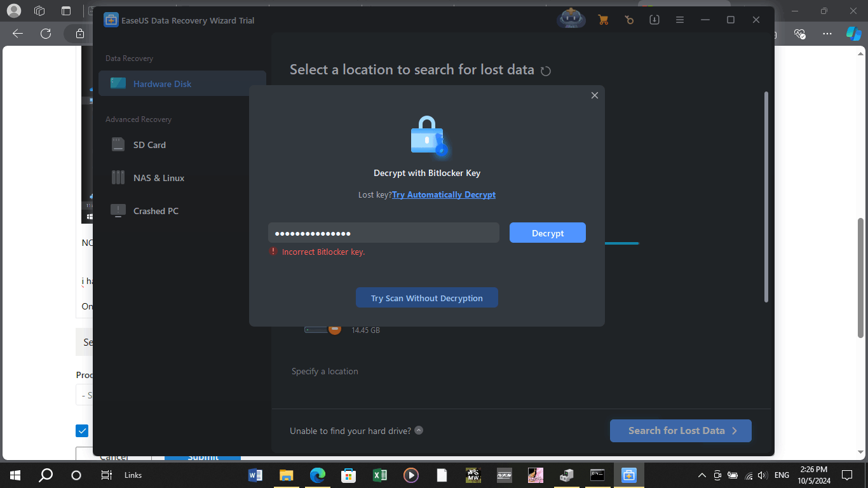Open Windows taskbar search
This screenshot has height=488, width=868.
(46, 475)
